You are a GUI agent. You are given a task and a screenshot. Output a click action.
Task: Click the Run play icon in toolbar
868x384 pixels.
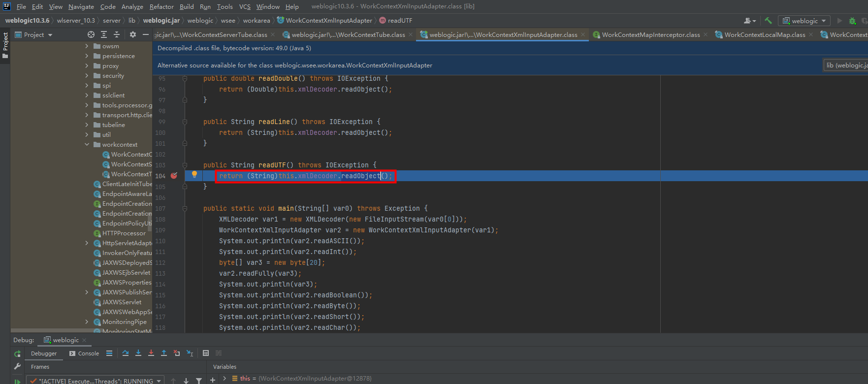click(840, 21)
